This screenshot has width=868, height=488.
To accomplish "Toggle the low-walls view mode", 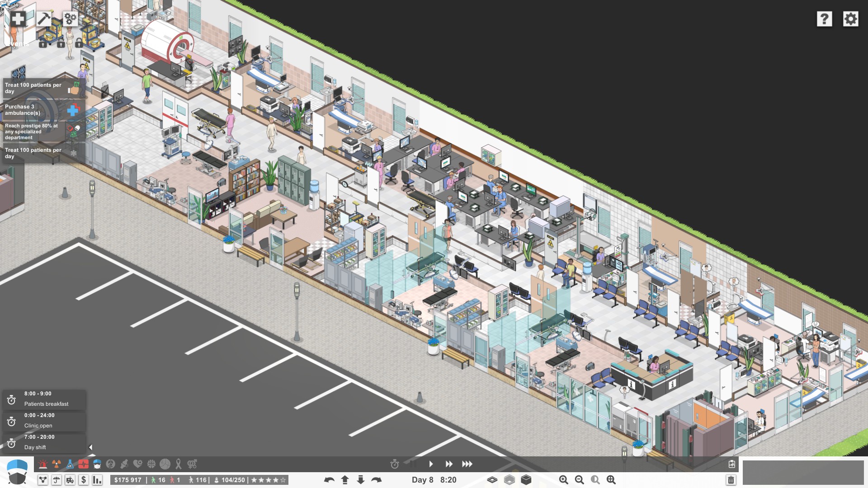I will click(509, 480).
